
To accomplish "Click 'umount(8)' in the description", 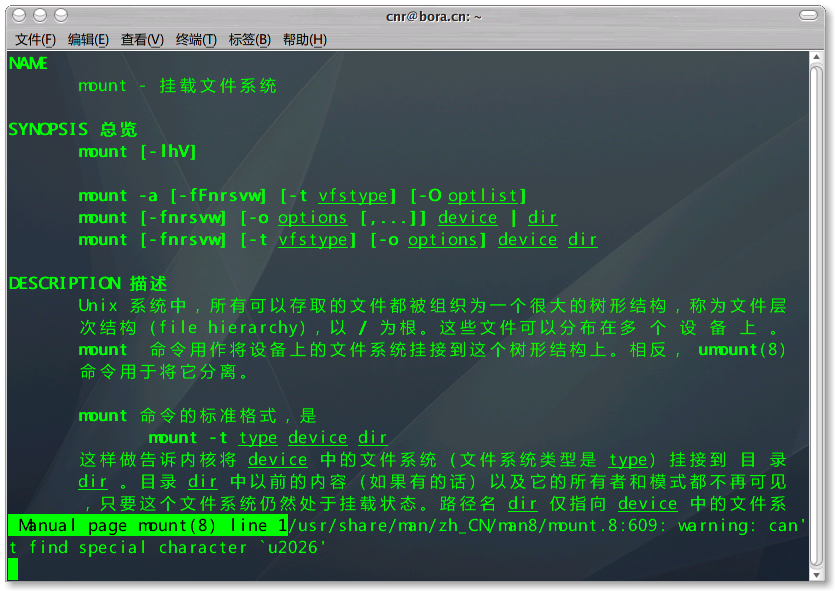I will (742, 350).
